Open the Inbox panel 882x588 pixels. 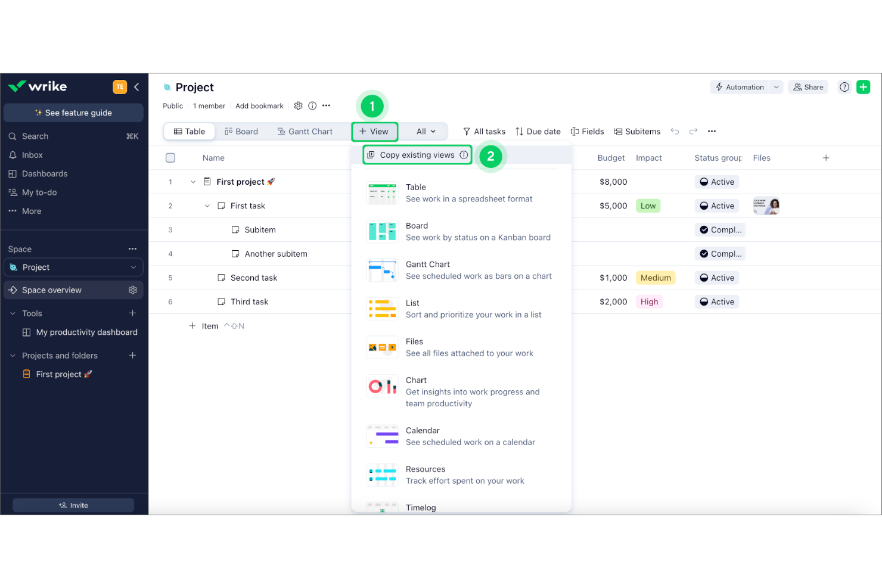click(x=31, y=154)
